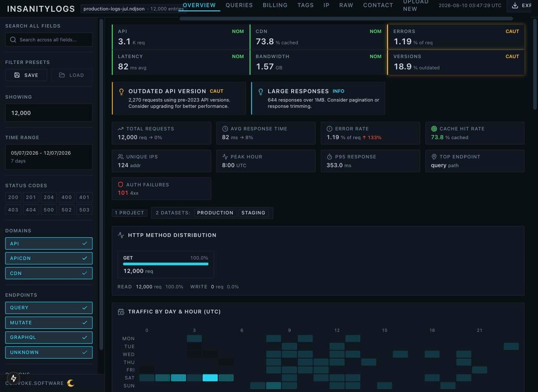Click the Tuesday hour 23 heatmap cell
This screenshot has height=392, width=538.
[511, 346]
